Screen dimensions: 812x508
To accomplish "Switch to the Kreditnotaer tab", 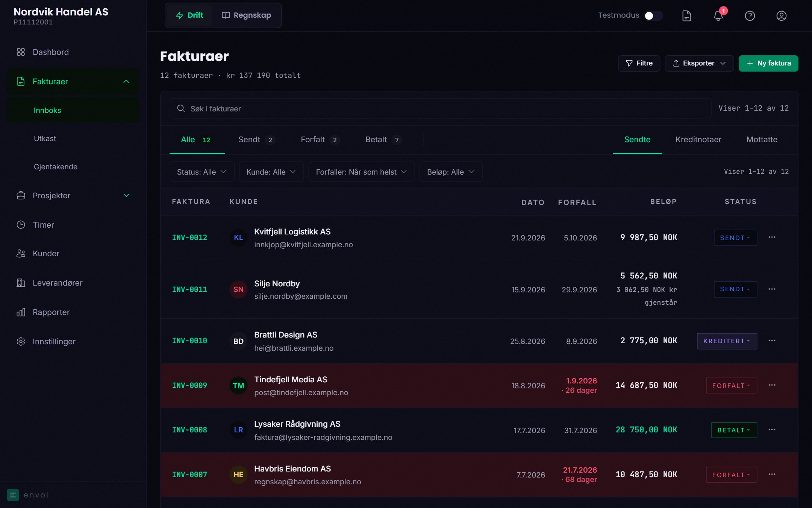I will click(698, 140).
